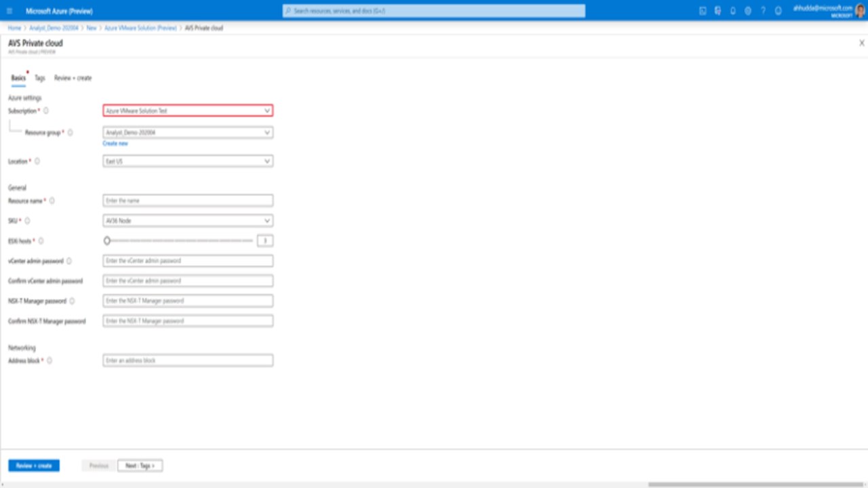Go to Home breadcrumb
868x488 pixels.
(x=14, y=28)
